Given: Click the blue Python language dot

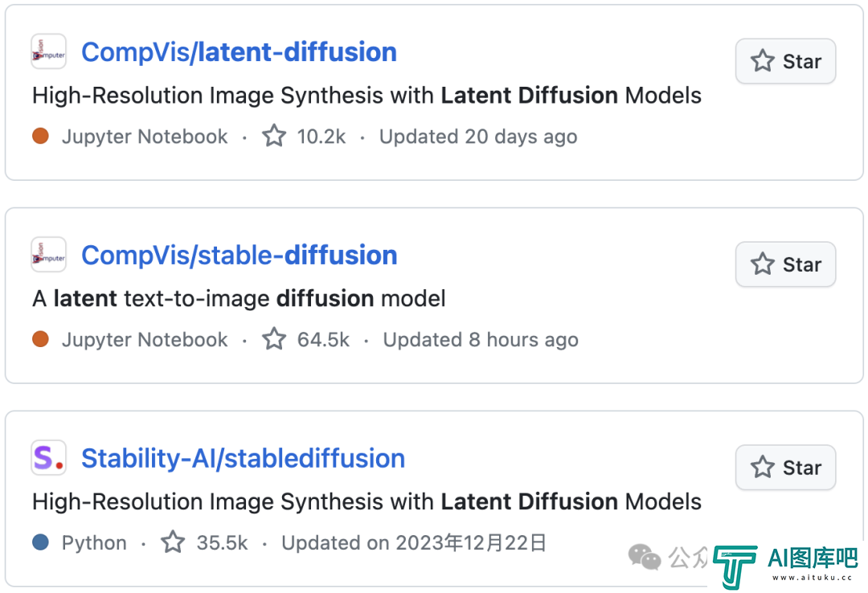Looking at the screenshot, I should tap(40, 542).
